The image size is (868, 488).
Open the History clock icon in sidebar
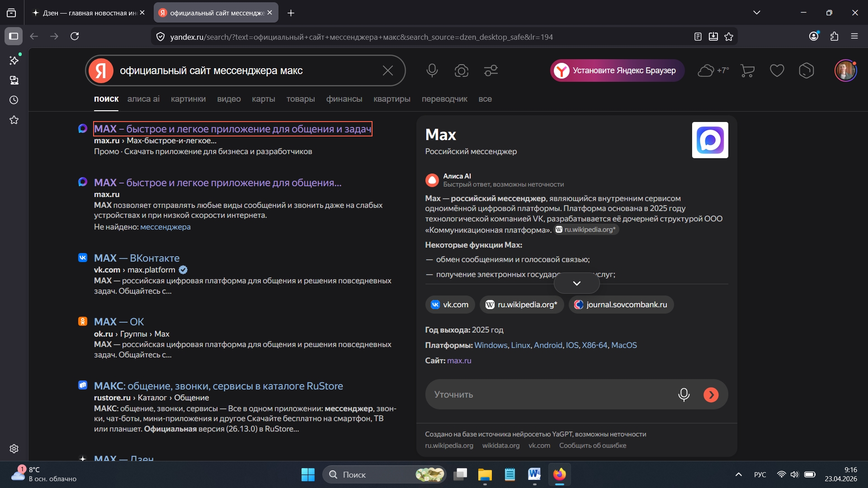pyautogui.click(x=14, y=100)
